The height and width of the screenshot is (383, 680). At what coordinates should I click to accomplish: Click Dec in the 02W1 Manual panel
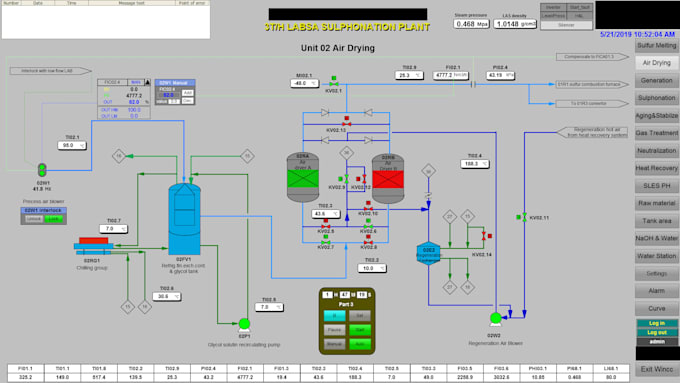[187, 101]
